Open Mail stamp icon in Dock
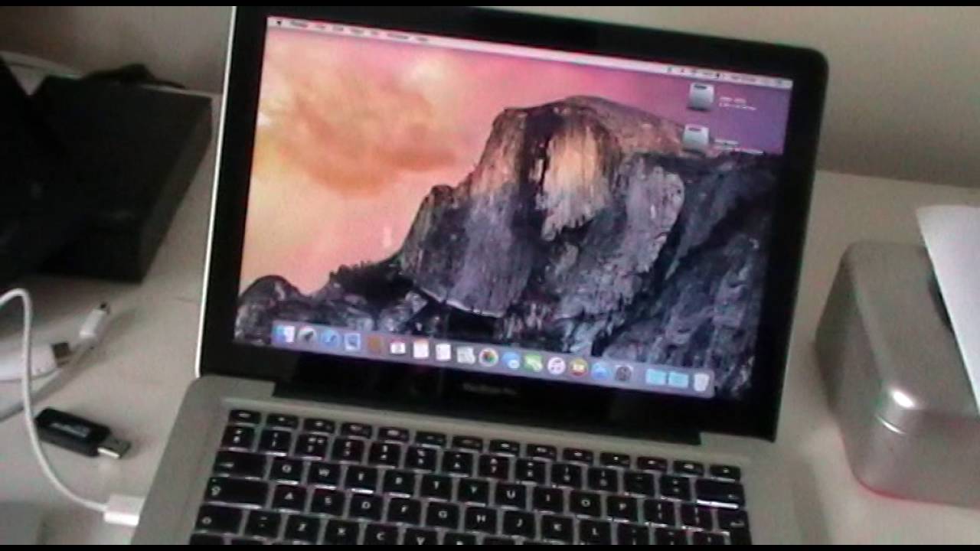980x551 pixels. (x=352, y=341)
